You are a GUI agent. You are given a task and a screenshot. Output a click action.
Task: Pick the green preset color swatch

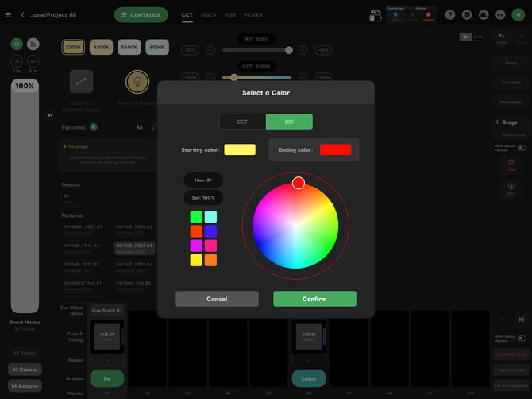click(196, 217)
